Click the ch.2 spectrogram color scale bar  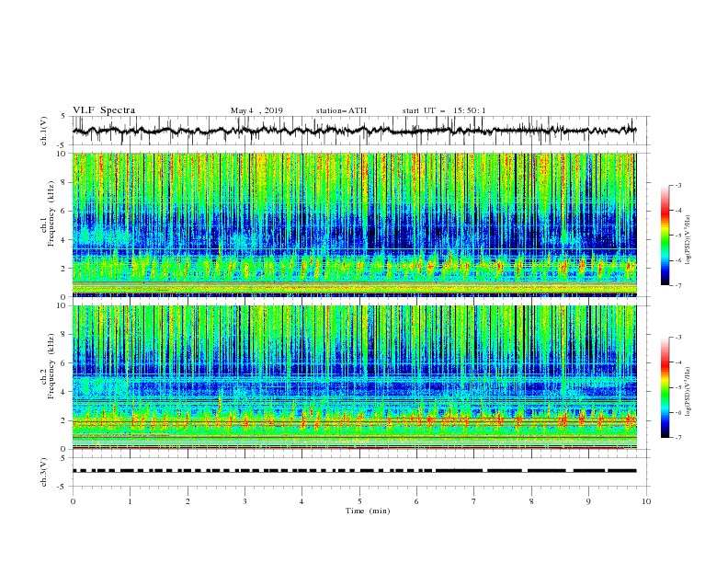[x=665, y=387]
